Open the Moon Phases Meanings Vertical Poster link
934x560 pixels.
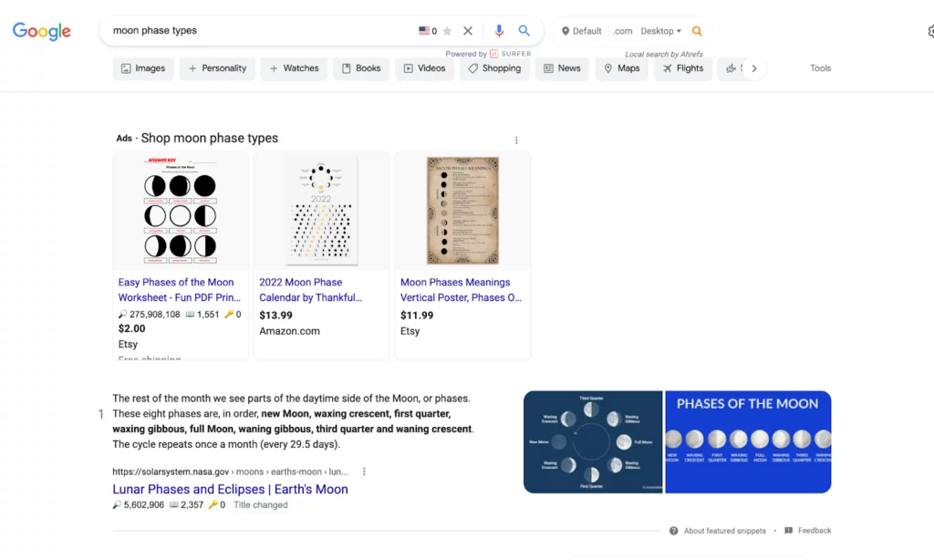point(461,289)
